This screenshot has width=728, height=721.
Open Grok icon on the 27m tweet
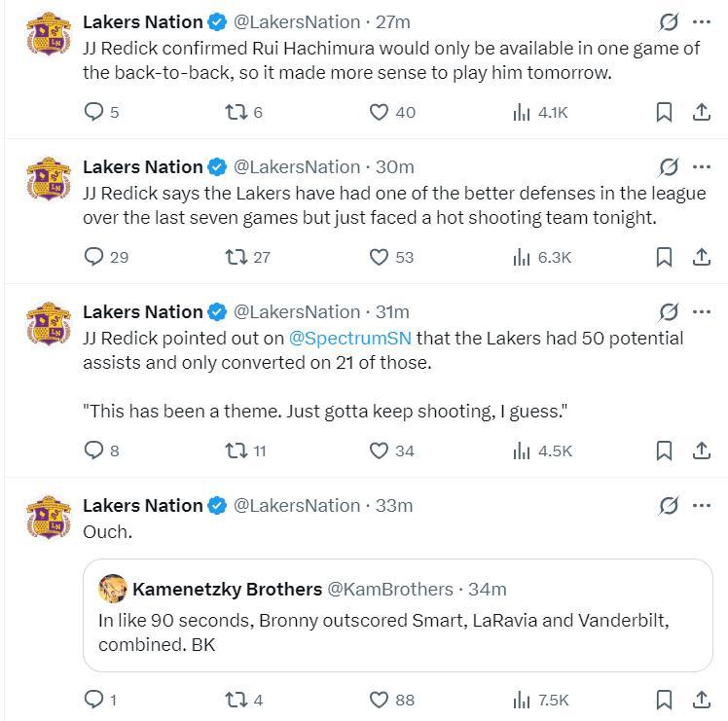669,21
